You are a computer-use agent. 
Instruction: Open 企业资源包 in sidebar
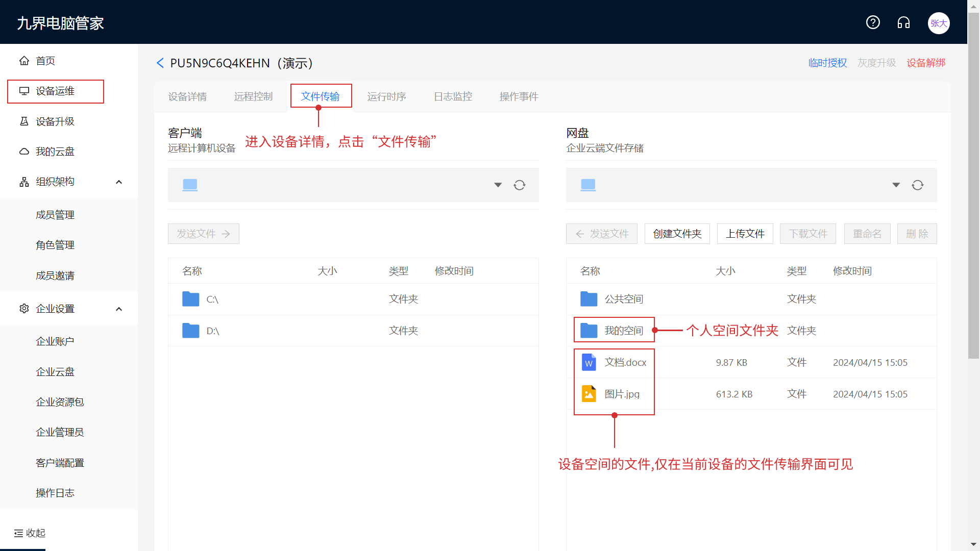click(60, 402)
